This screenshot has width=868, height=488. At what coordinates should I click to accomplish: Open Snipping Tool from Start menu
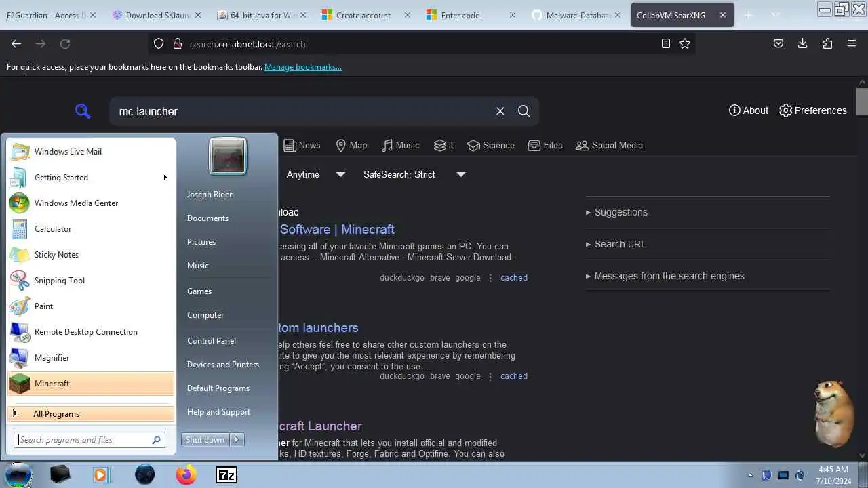[91, 281]
